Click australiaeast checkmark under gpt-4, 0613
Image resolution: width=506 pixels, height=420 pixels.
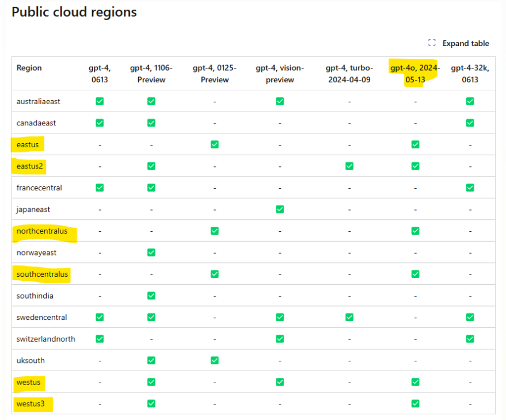(x=100, y=101)
